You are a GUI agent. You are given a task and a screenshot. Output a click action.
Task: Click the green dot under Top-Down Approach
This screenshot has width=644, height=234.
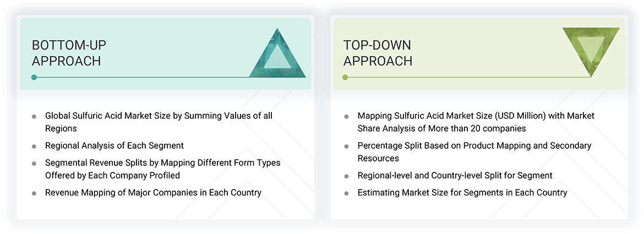345,77
